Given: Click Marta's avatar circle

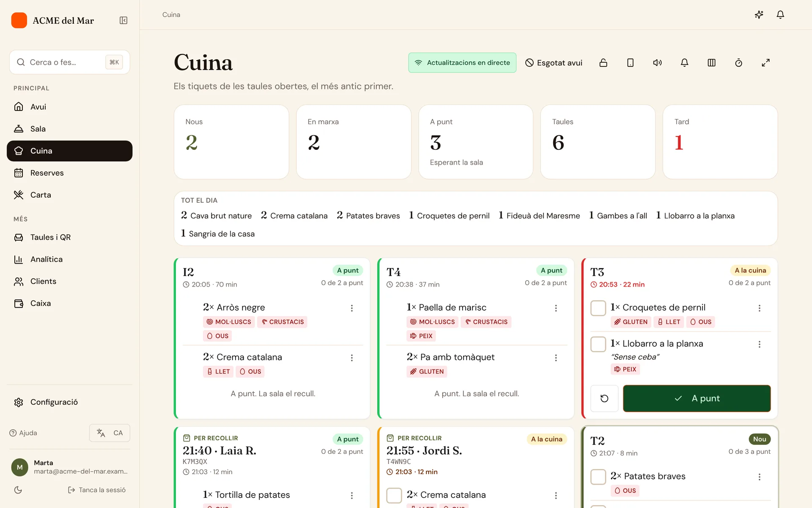Looking at the screenshot, I should tap(19, 467).
